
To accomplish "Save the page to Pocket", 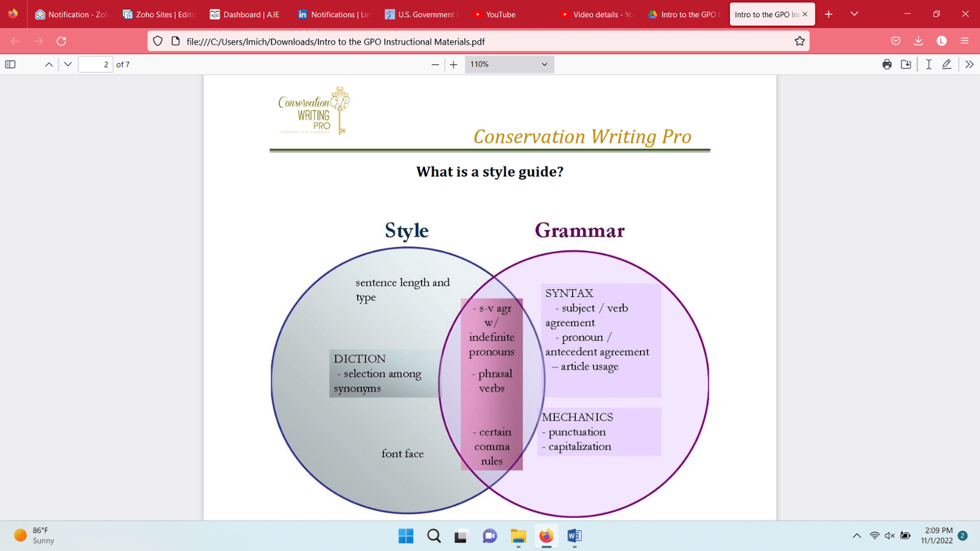I will [x=895, y=40].
